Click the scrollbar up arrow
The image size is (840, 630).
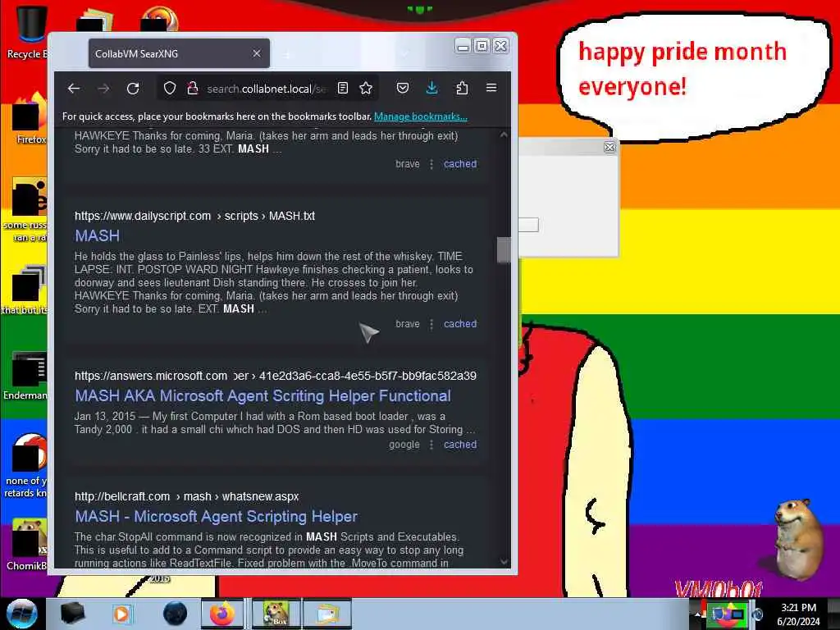504,135
